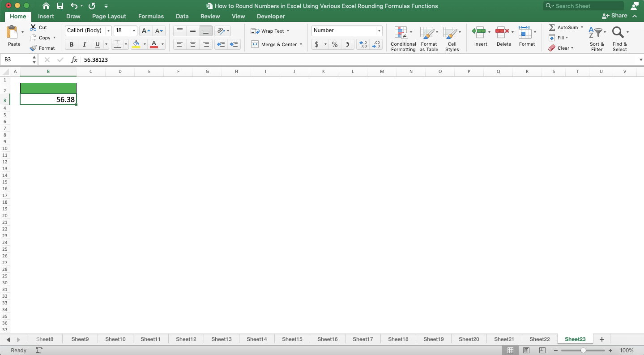Open the Merge & Center dropdown

pyautogui.click(x=301, y=44)
